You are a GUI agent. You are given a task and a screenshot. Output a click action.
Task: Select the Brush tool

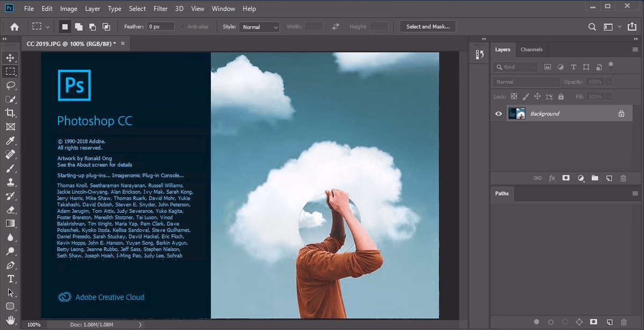point(12,168)
